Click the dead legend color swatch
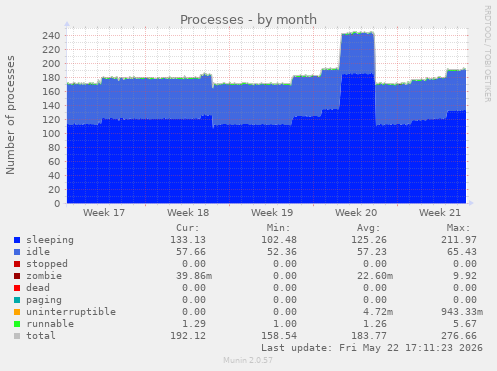Viewport: 497px width, 371px height. 17,288
